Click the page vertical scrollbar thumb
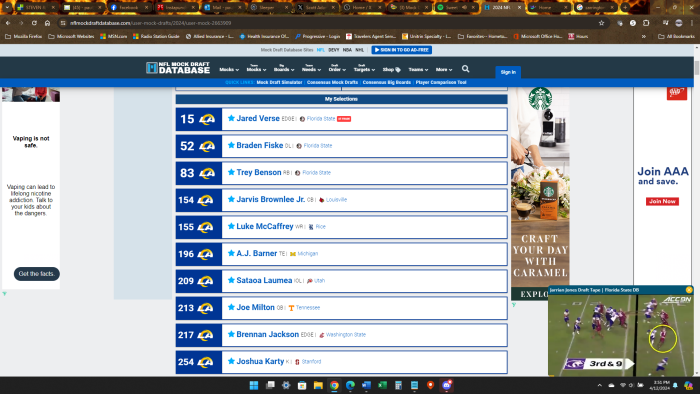 click(x=697, y=68)
